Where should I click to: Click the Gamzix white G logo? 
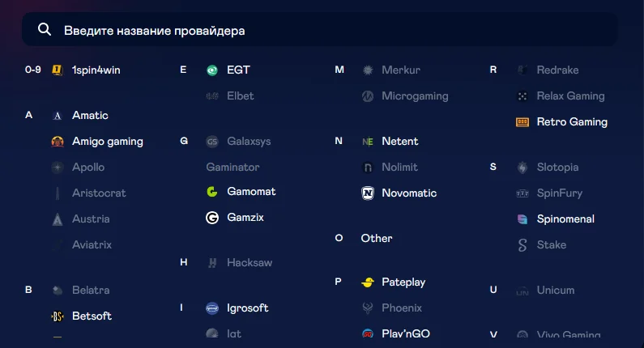pos(212,218)
